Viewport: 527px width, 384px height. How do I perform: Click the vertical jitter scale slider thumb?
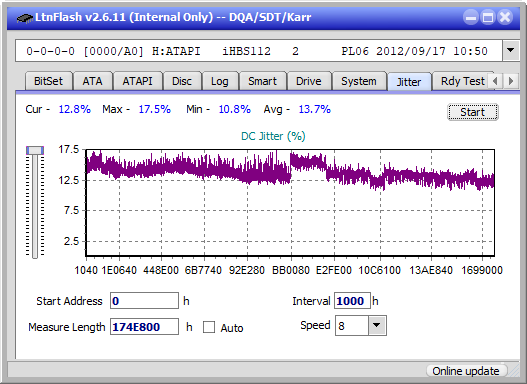pos(35,150)
